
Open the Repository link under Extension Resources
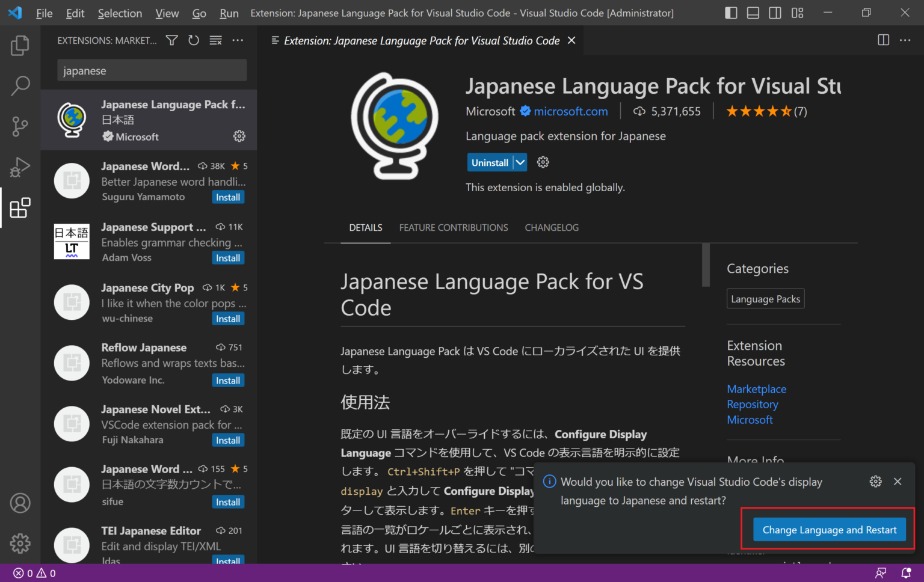pos(752,404)
